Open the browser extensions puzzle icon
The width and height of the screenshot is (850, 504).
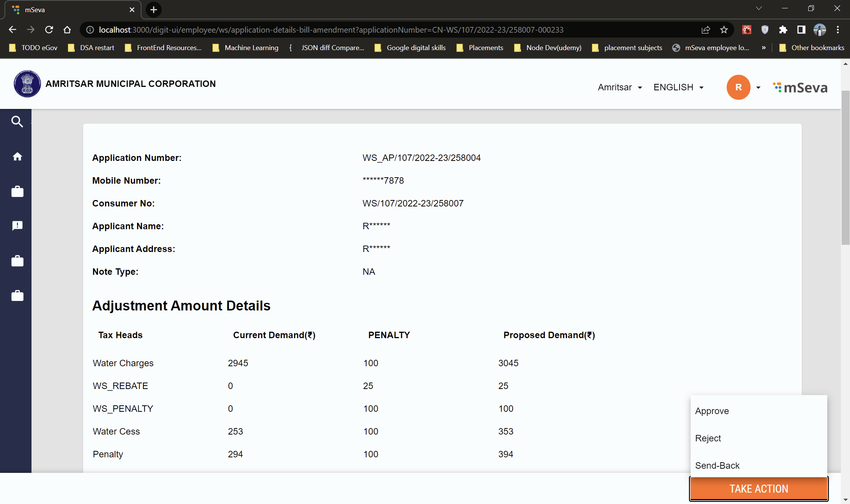click(x=783, y=30)
